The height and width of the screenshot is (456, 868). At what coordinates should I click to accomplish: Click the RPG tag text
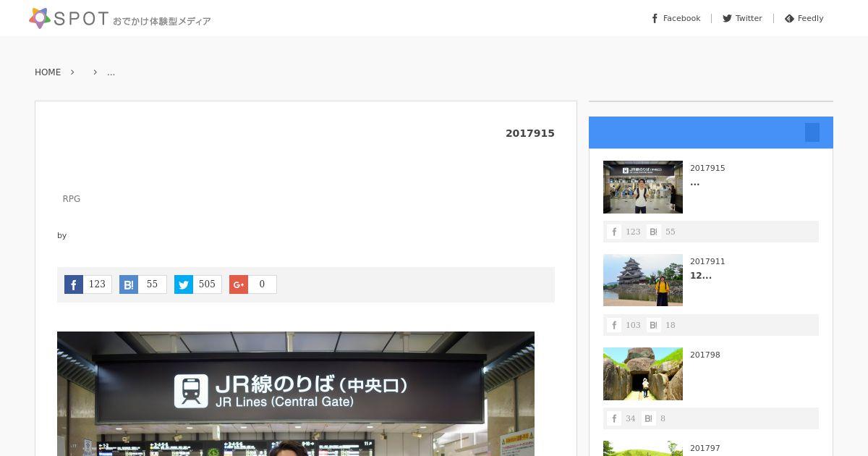click(x=72, y=199)
